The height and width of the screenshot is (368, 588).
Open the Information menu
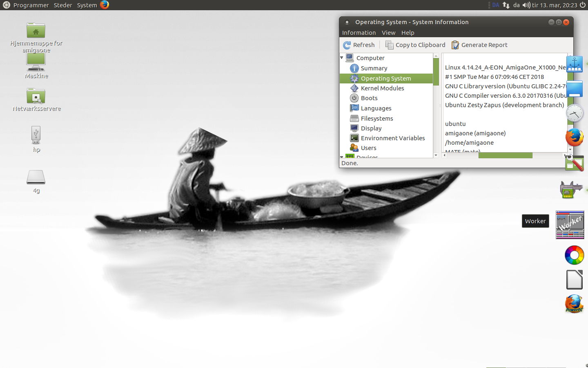pos(359,33)
